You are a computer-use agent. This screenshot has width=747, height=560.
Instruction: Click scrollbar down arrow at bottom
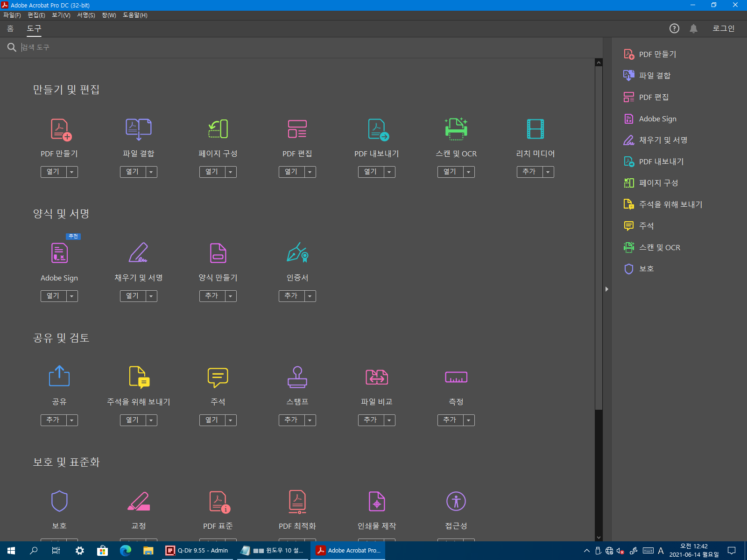coord(599,538)
